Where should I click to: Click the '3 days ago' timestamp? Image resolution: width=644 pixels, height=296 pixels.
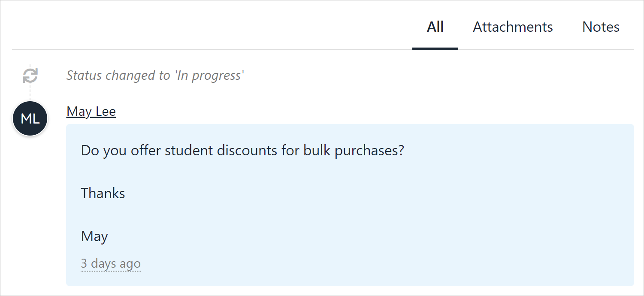tap(111, 263)
